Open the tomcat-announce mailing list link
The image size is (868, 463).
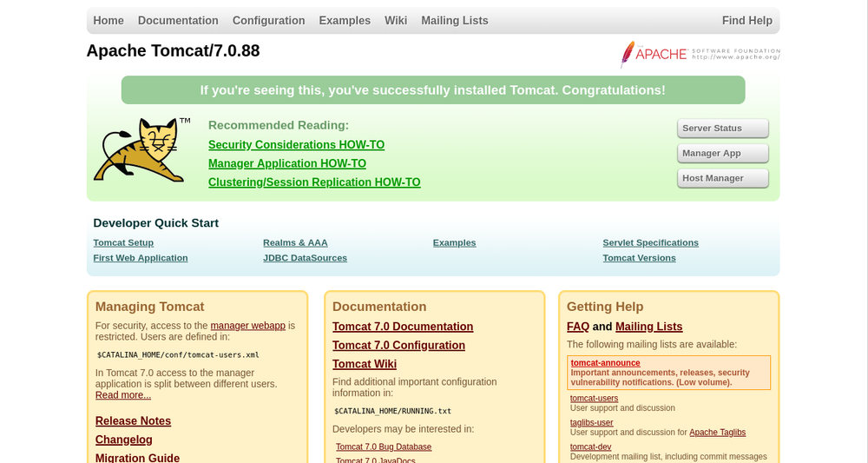click(x=605, y=363)
